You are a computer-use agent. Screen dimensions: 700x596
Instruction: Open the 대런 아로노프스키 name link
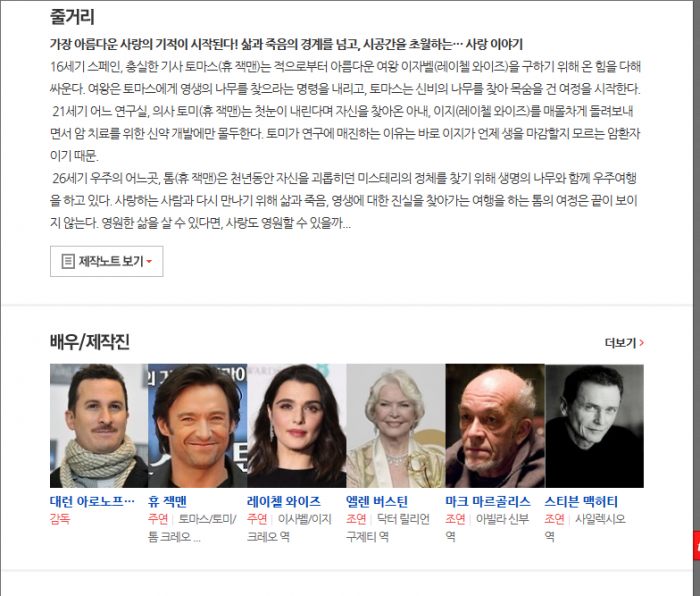92,501
